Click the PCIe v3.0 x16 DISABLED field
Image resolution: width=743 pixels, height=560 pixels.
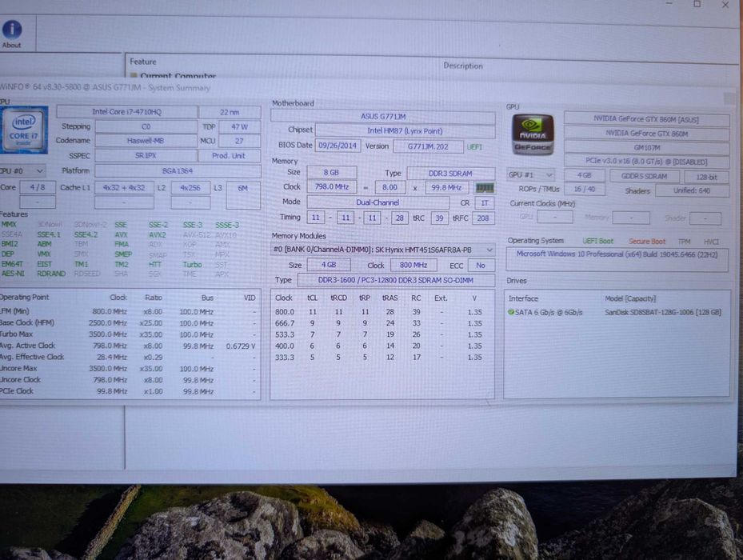tap(646, 162)
